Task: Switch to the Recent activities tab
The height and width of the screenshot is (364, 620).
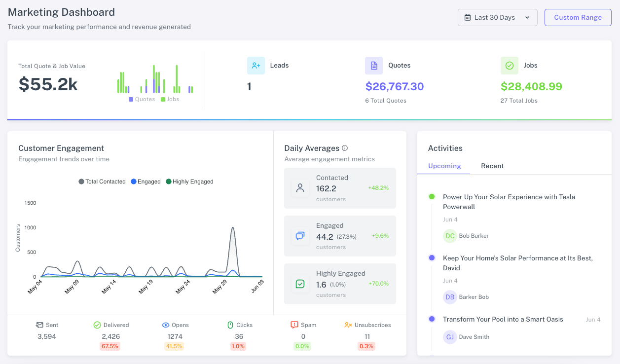Action: (x=492, y=166)
